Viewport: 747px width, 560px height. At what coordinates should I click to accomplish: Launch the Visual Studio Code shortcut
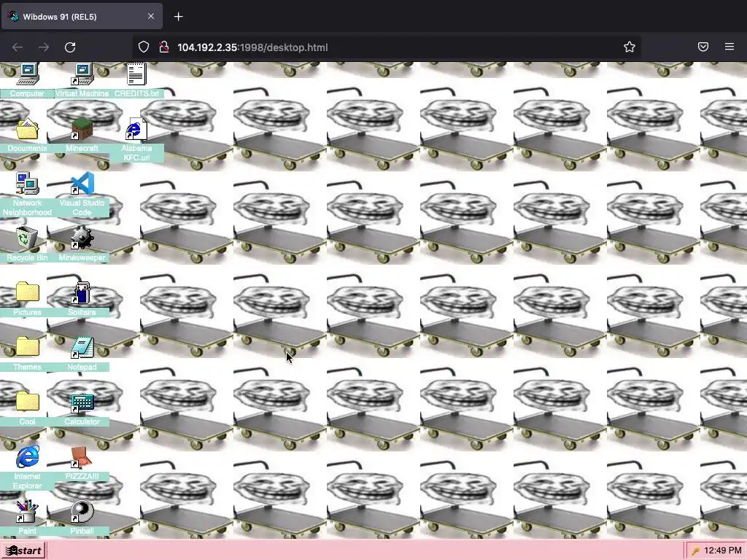pos(82,184)
